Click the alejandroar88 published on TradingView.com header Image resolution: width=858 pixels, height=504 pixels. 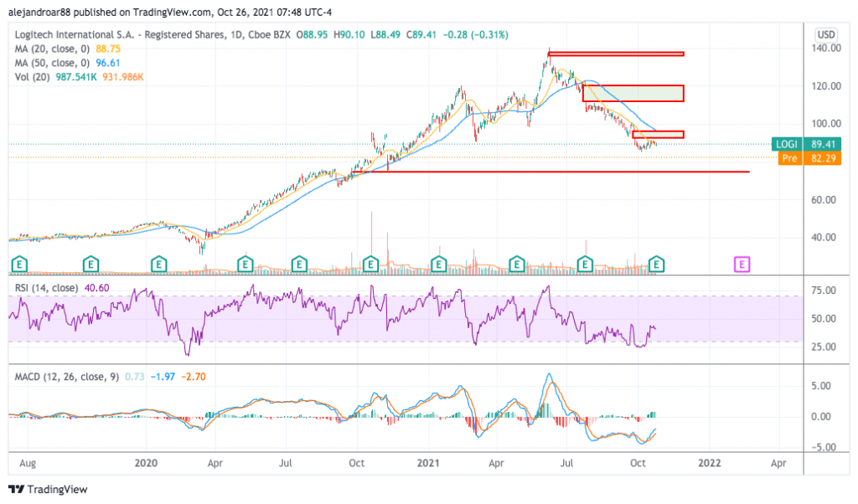click(x=169, y=12)
